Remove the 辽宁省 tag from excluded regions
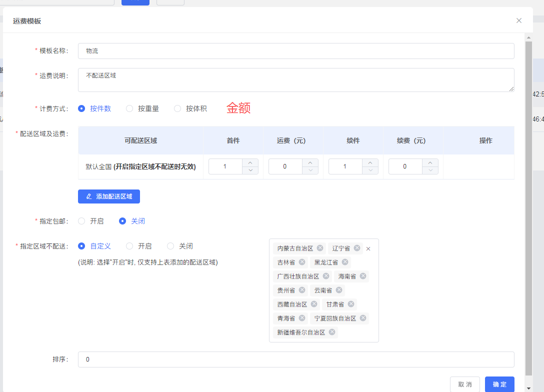Viewport: 544px width, 392px height. click(357, 248)
